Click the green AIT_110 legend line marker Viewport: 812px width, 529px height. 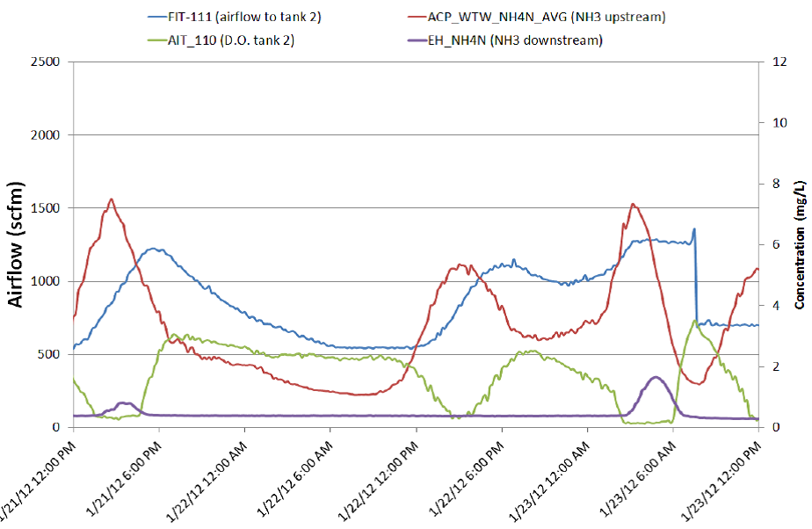[x=157, y=40]
